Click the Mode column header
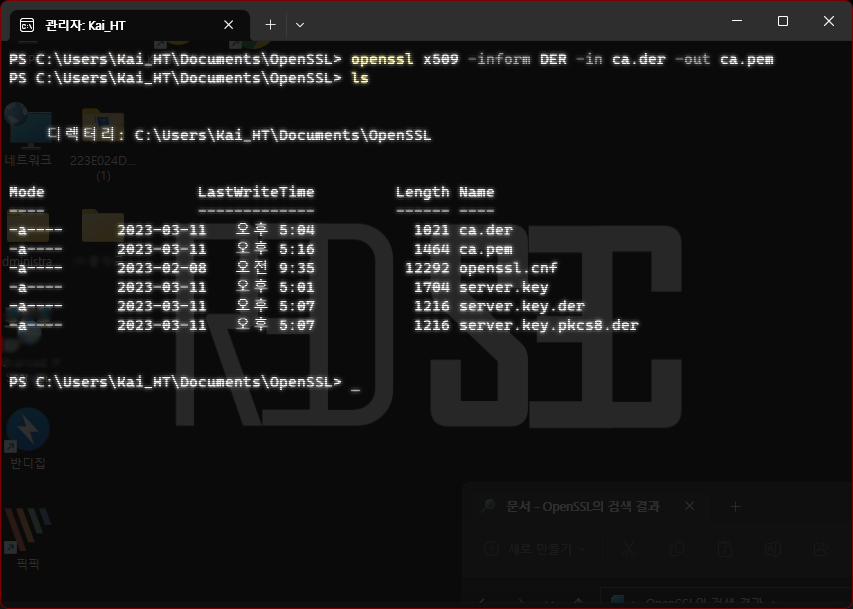The height and width of the screenshot is (609, 853). (27, 192)
